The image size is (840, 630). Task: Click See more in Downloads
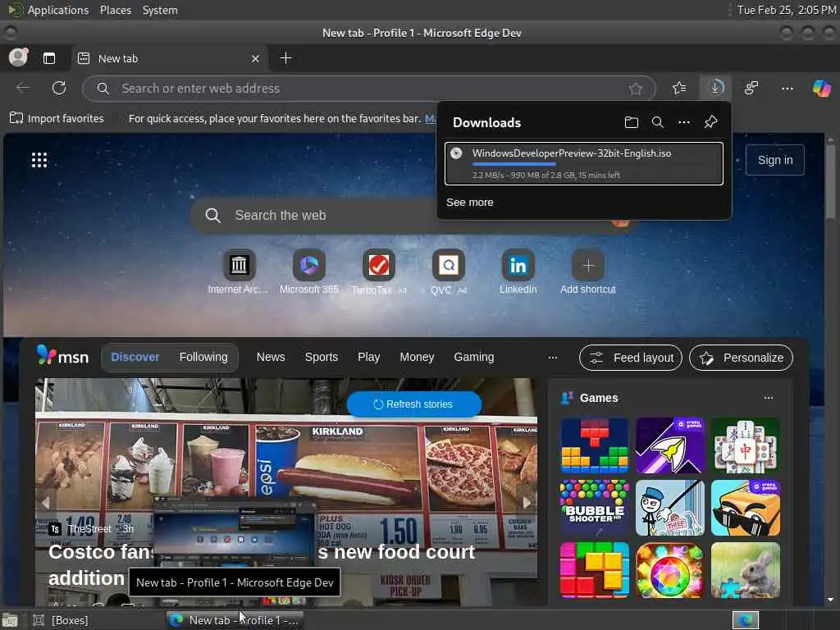coord(470,203)
